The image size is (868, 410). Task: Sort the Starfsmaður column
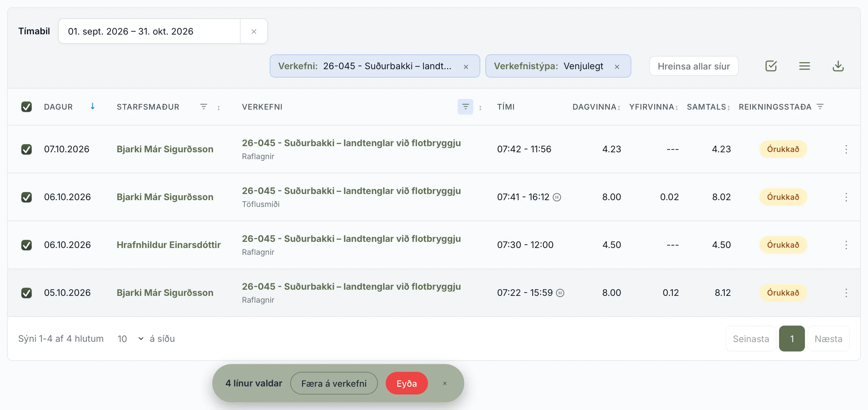coord(219,107)
